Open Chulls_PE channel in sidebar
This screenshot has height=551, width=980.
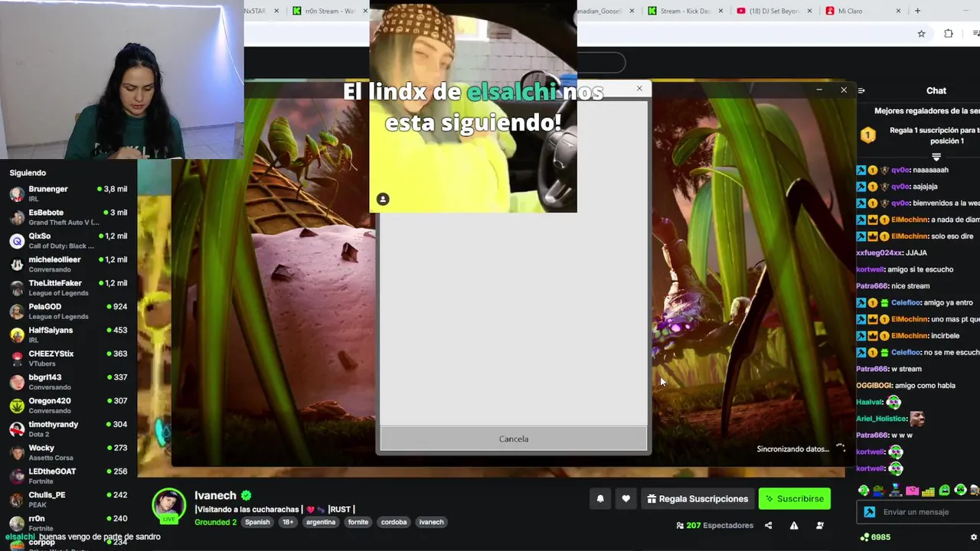[x=69, y=500]
